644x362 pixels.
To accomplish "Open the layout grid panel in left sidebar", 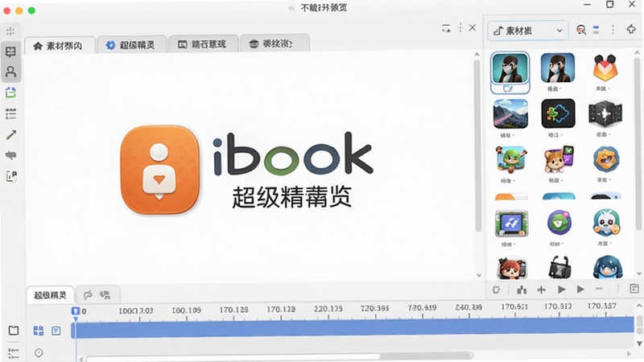I will point(10,51).
